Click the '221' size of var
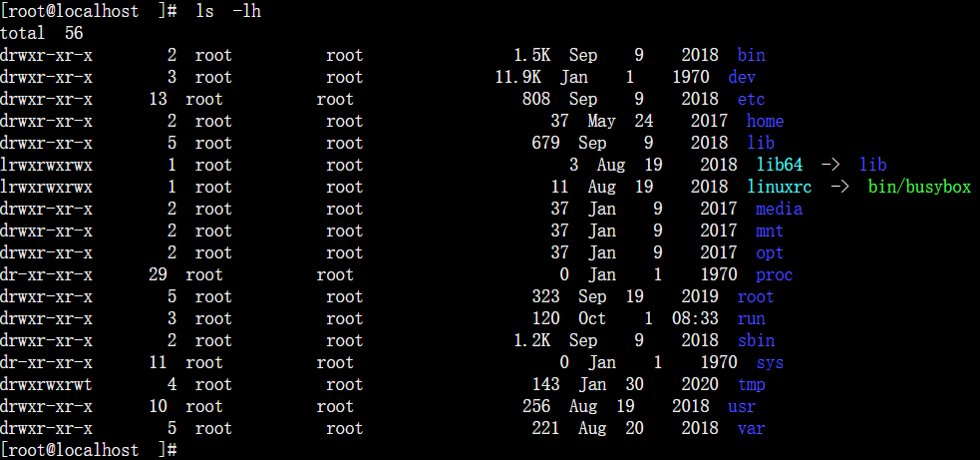The width and height of the screenshot is (980, 460). click(x=545, y=428)
